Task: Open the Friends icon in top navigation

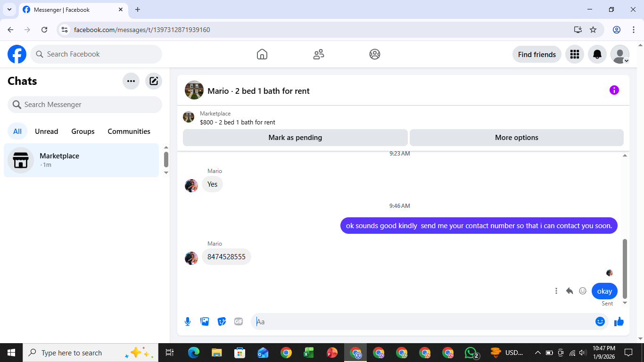Action: 319,54
